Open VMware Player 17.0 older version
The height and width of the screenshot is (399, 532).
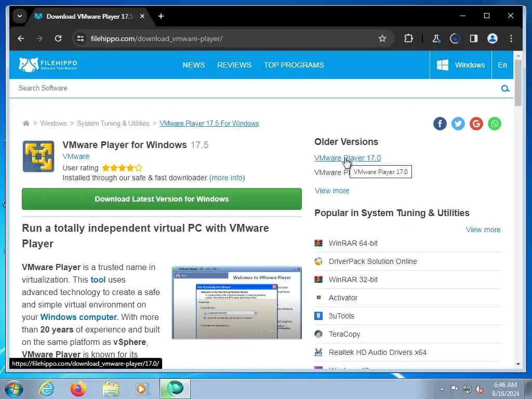[x=348, y=158]
